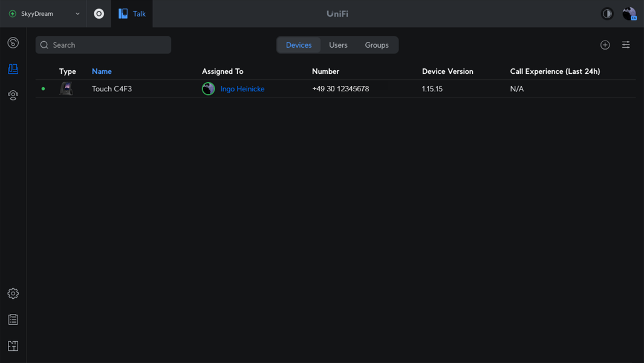Open the system log list icon

[x=13, y=319]
